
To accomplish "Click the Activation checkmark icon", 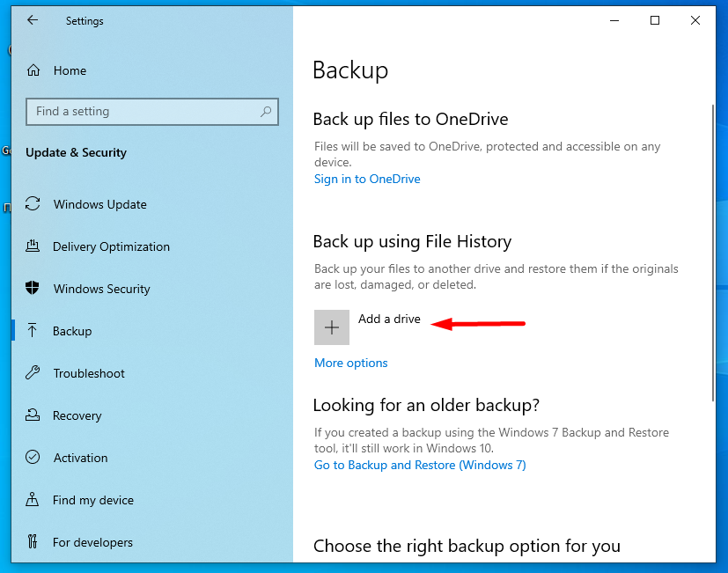I will tap(33, 458).
